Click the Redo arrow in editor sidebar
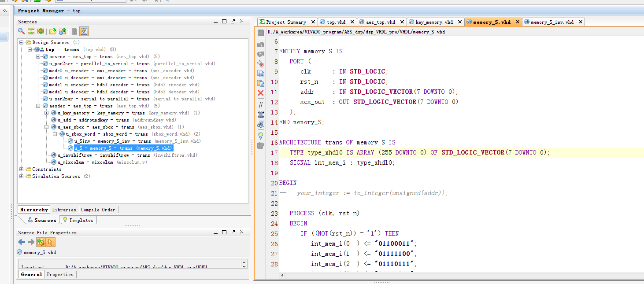The height and width of the screenshot is (284, 644). (261, 54)
